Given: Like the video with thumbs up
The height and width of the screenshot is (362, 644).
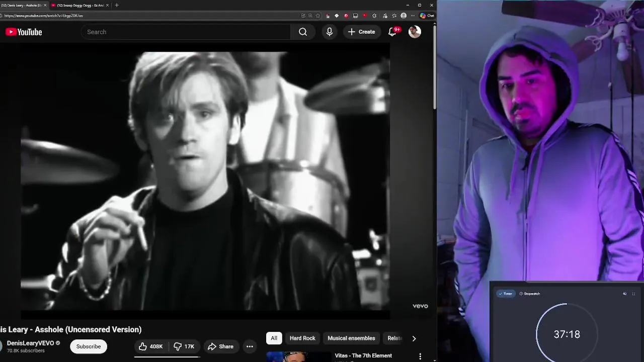Looking at the screenshot, I should (151, 346).
